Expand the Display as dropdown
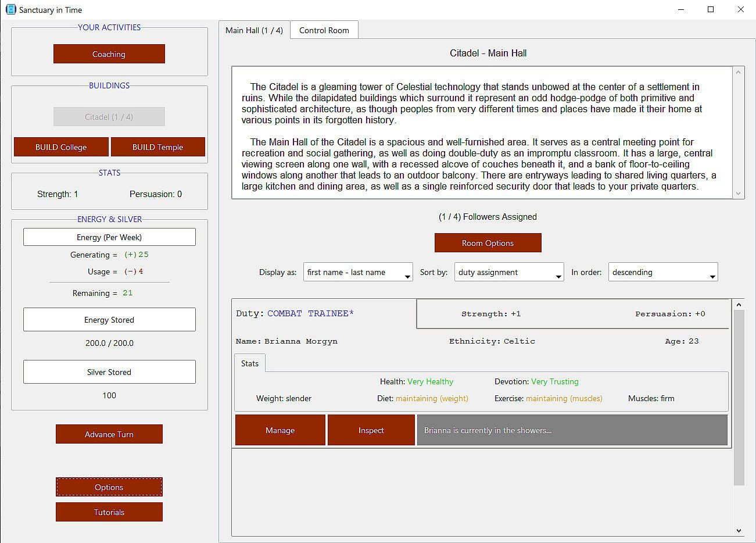 (x=358, y=272)
